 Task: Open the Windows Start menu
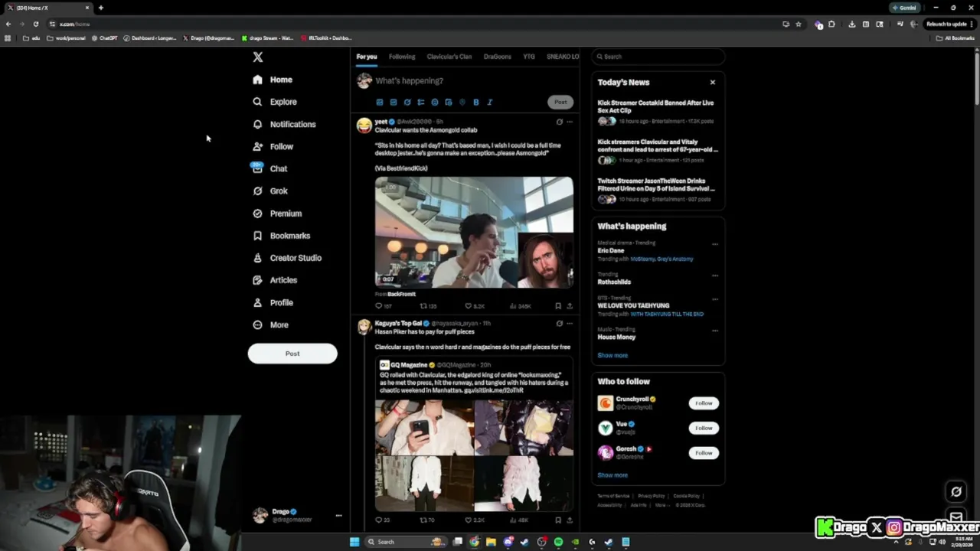[354, 542]
